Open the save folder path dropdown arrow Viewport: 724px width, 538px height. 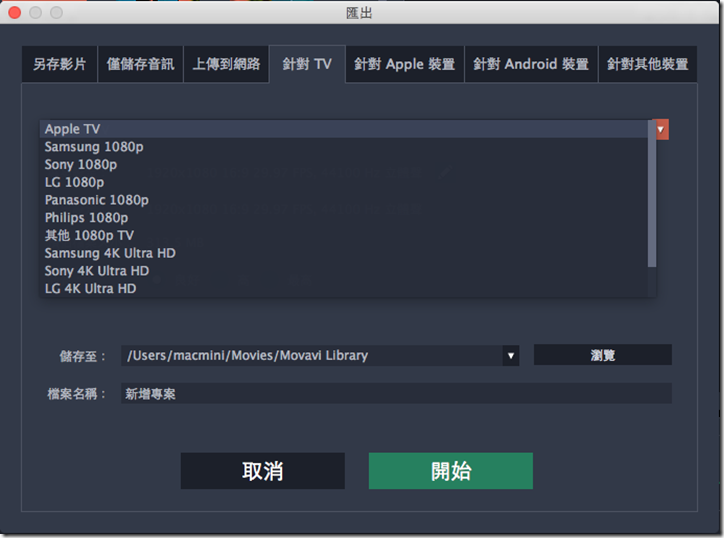511,356
